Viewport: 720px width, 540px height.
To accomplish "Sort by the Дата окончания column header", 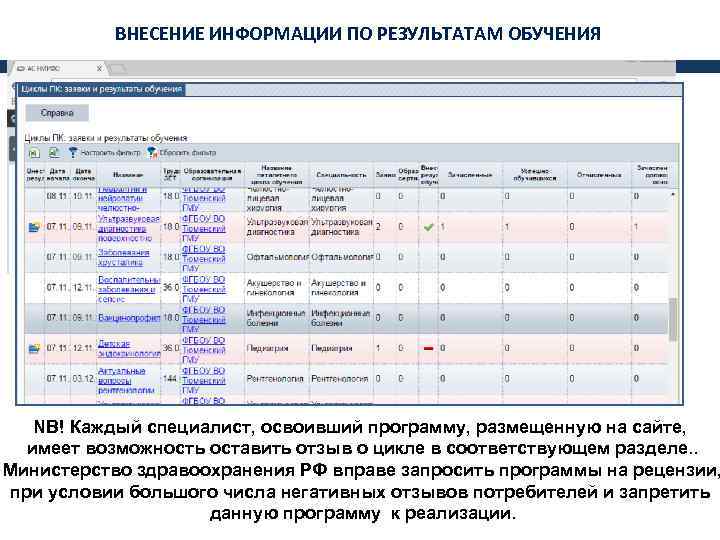I will pos(83,174).
